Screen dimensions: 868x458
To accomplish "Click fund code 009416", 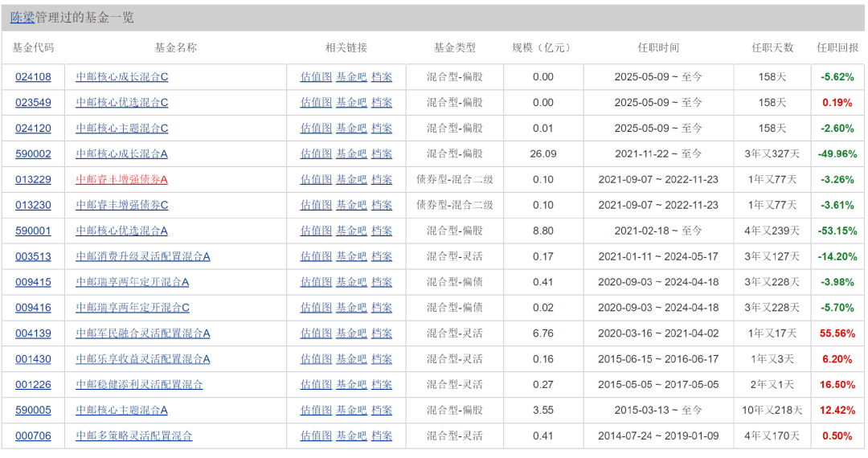I will pyautogui.click(x=33, y=309).
